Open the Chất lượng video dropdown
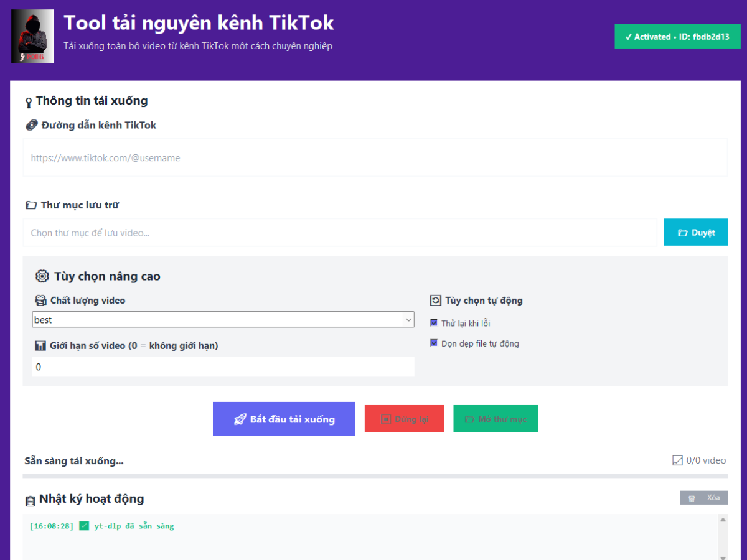The width and height of the screenshot is (747, 560). tap(223, 319)
